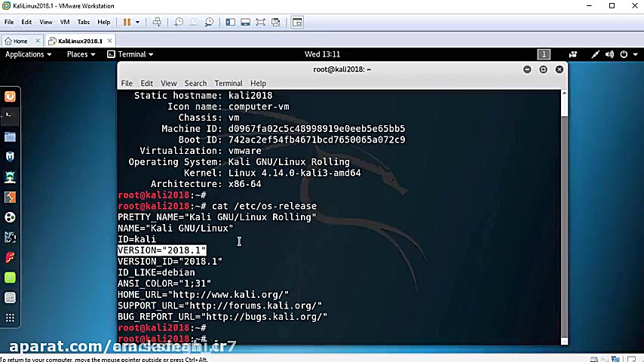Screen dimensions: 644x362
Task: Click the video recorder icon in top bar
Action: tap(573, 54)
